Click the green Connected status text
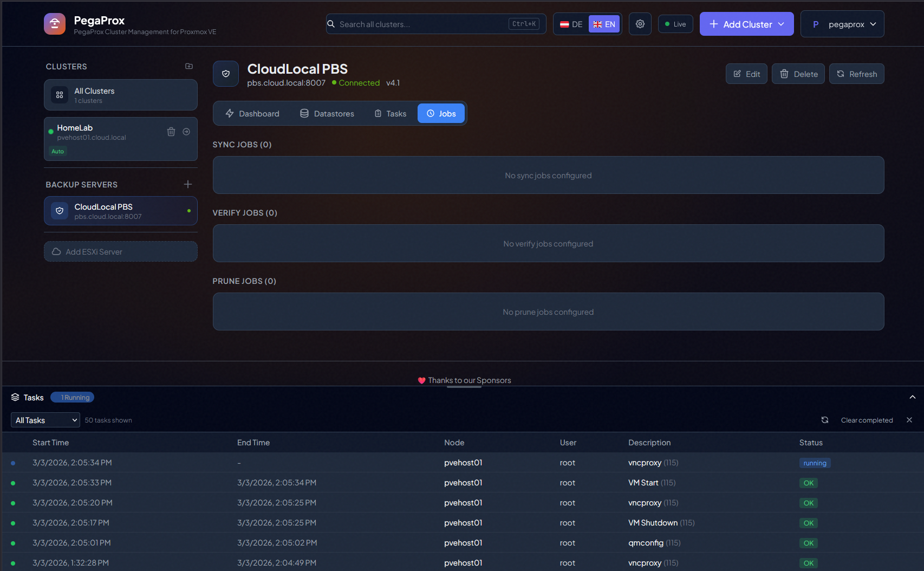Screen dimensions: 924x571 pos(359,83)
